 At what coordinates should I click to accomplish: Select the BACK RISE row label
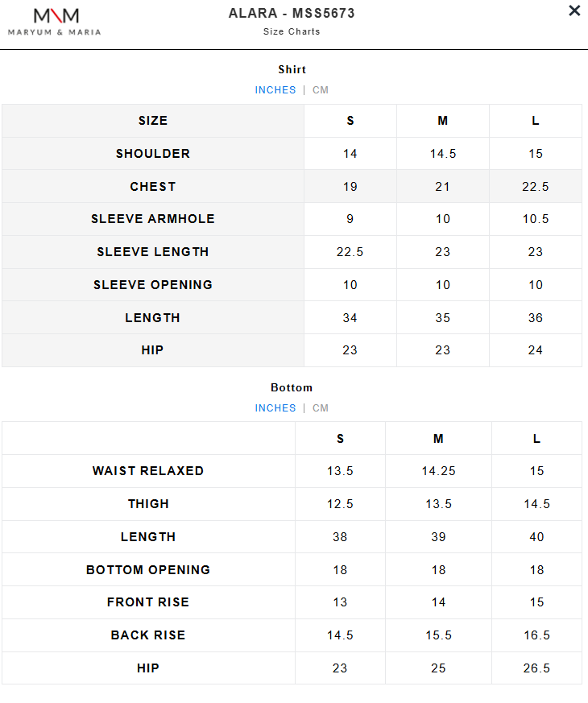click(x=148, y=635)
